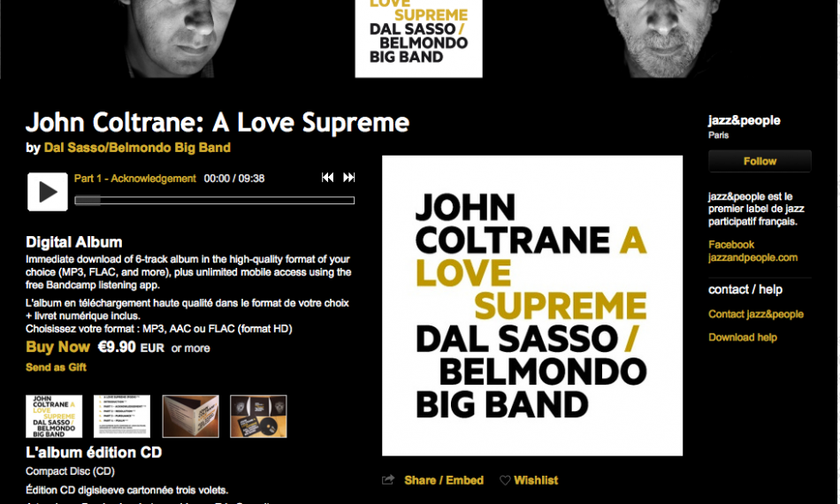Viewport: 840px width, 504px height.
Task: Follow the jazz&people label
Action: point(760,161)
